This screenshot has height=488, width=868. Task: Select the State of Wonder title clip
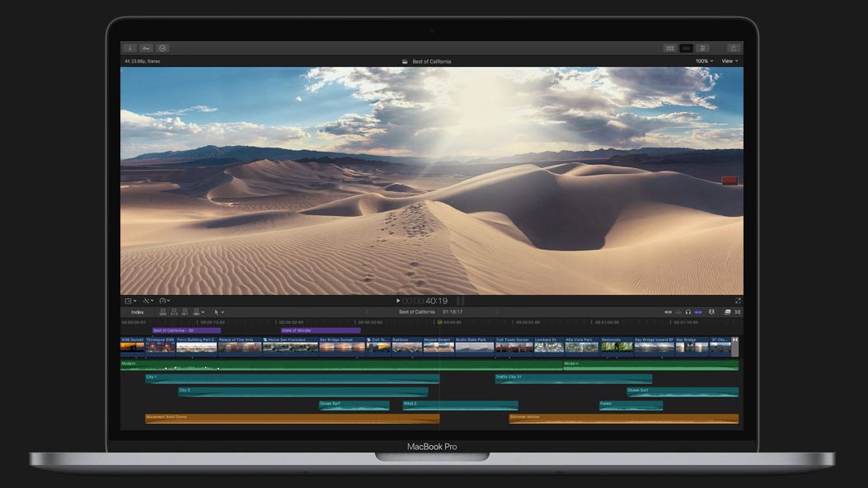pos(321,331)
